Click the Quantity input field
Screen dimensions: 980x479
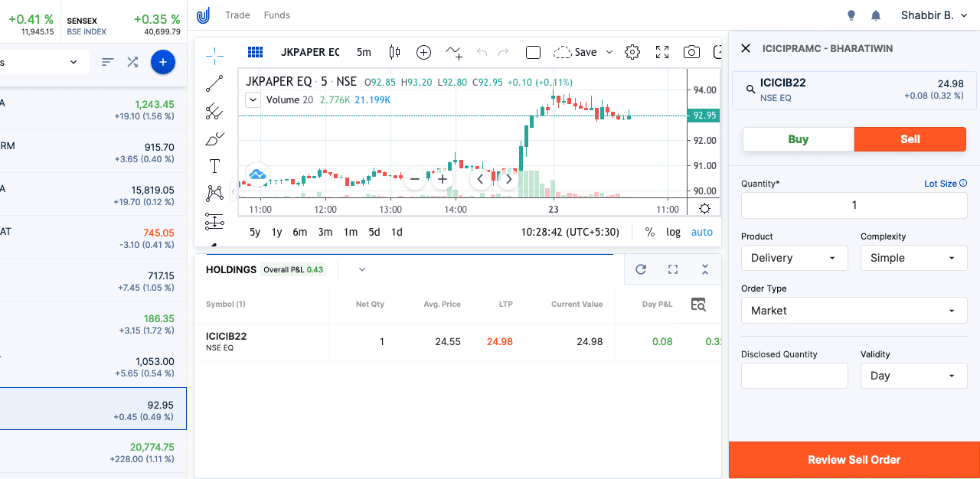854,205
